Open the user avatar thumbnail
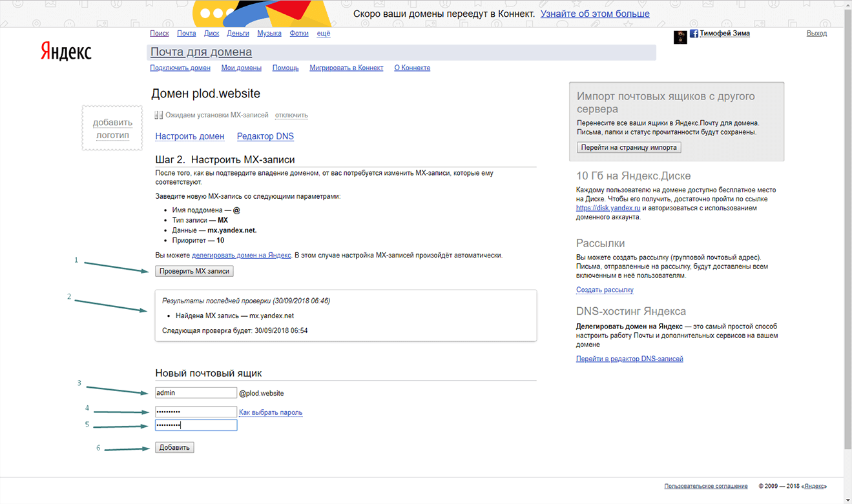Image resolution: width=852 pixels, height=504 pixels. point(680,37)
